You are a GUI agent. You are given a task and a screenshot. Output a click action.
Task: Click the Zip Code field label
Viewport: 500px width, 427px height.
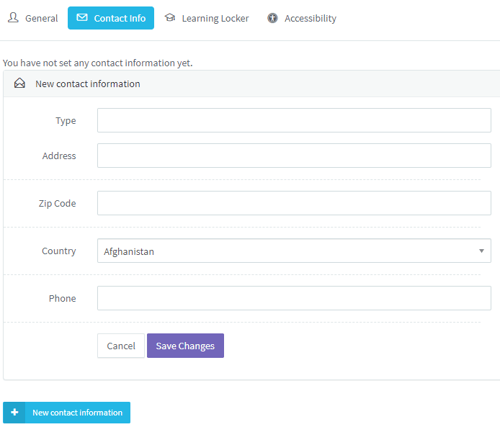[57, 203]
